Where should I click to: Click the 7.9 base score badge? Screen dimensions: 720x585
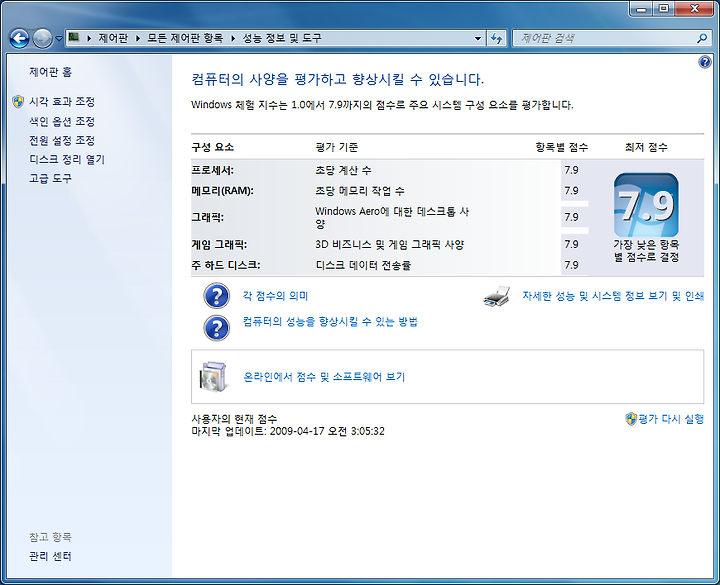tap(646, 205)
